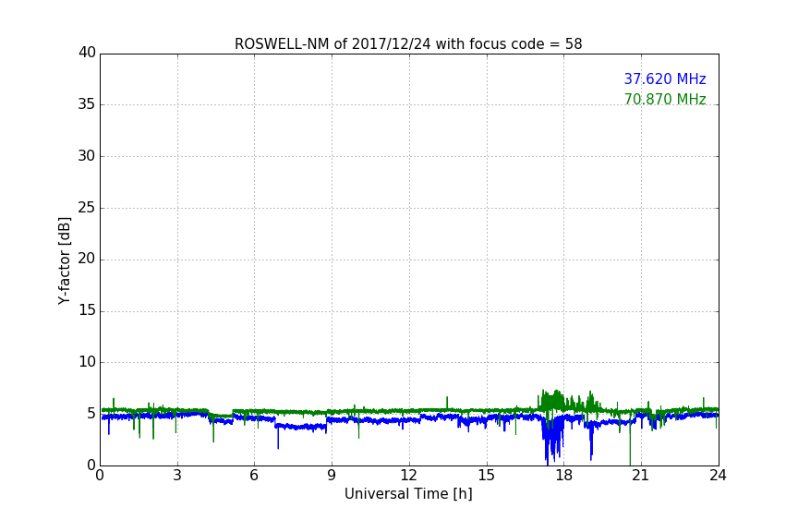Image resolution: width=798 pixels, height=532 pixels.
Task: Click x-axis tick label 24
Action: click(718, 476)
